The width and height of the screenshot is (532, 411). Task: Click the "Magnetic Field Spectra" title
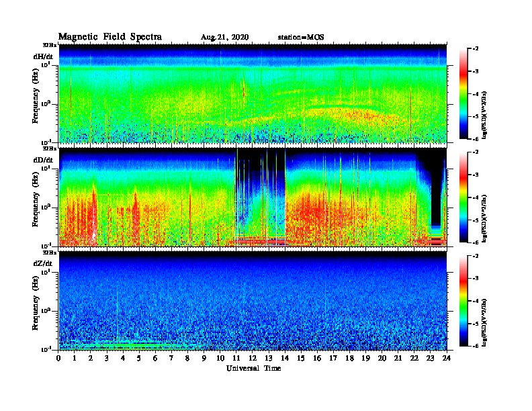pyautogui.click(x=110, y=37)
